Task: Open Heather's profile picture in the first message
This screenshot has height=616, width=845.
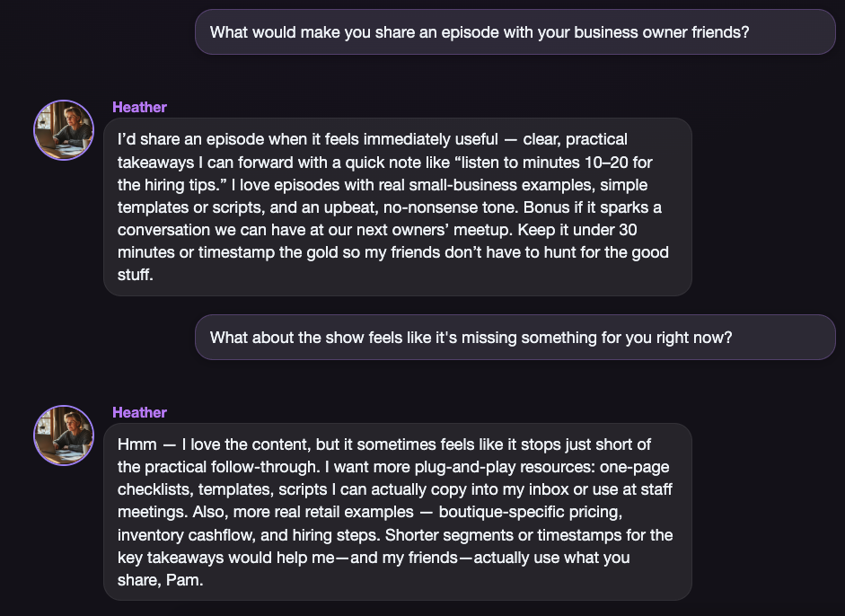Action: [x=63, y=129]
